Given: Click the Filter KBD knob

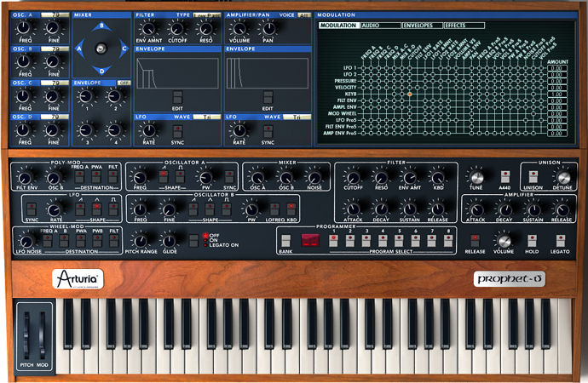Looking at the screenshot, I should coord(438,178).
